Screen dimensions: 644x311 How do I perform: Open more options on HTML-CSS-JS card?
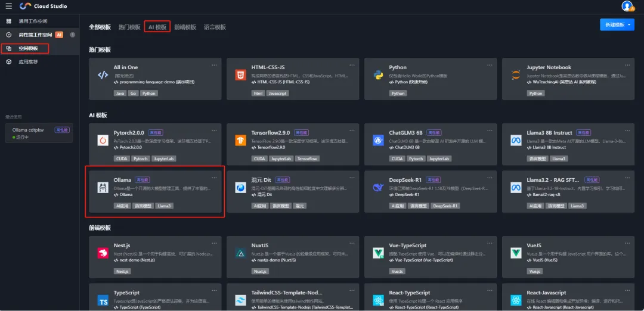point(352,65)
